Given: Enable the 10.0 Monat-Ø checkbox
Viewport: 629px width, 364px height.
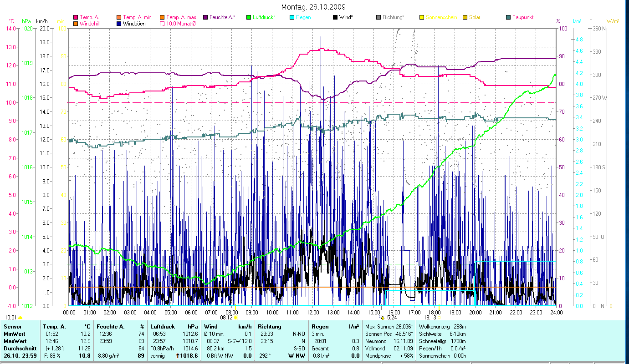Looking at the screenshot, I should point(162,23).
